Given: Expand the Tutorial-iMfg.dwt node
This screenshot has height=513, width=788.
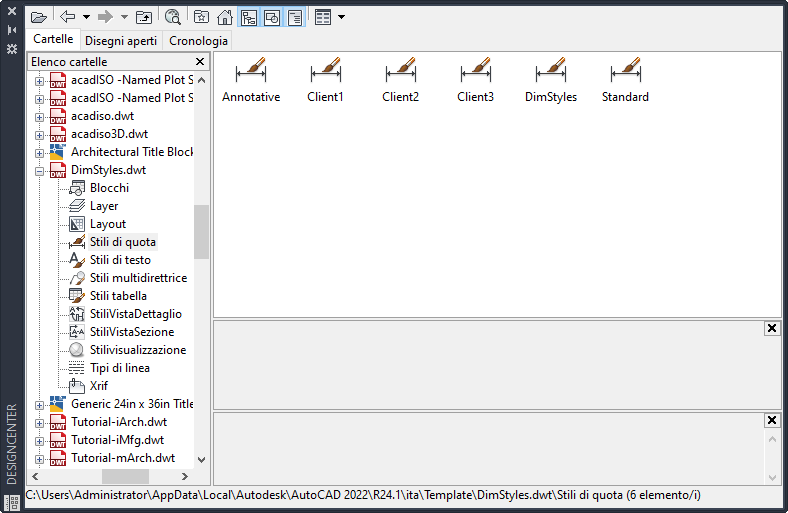Looking at the screenshot, I should (x=39, y=441).
